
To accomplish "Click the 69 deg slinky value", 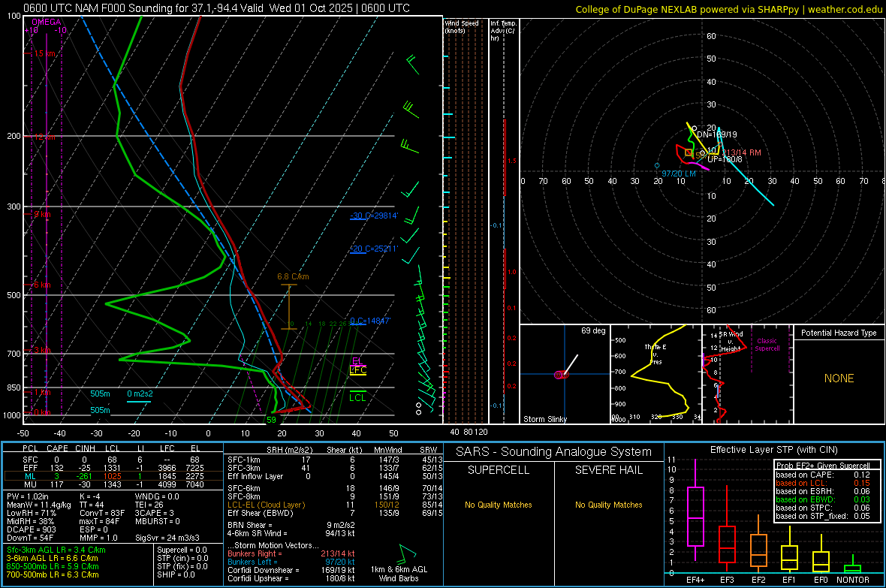I will [x=593, y=330].
